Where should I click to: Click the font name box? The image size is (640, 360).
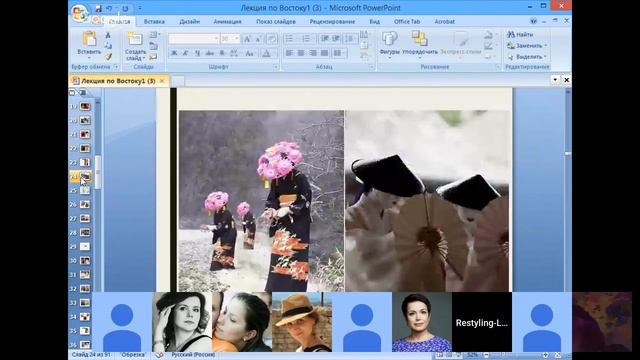(x=193, y=39)
